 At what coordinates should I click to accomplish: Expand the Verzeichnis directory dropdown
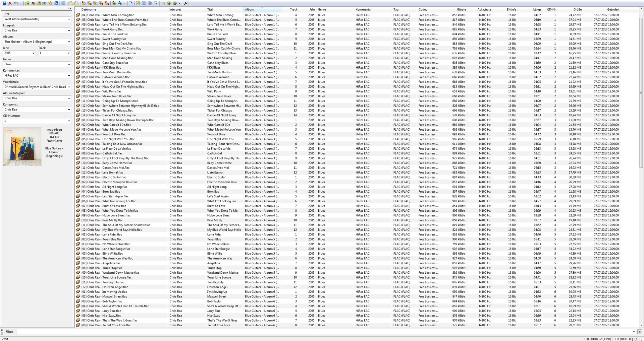(x=69, y=87)
